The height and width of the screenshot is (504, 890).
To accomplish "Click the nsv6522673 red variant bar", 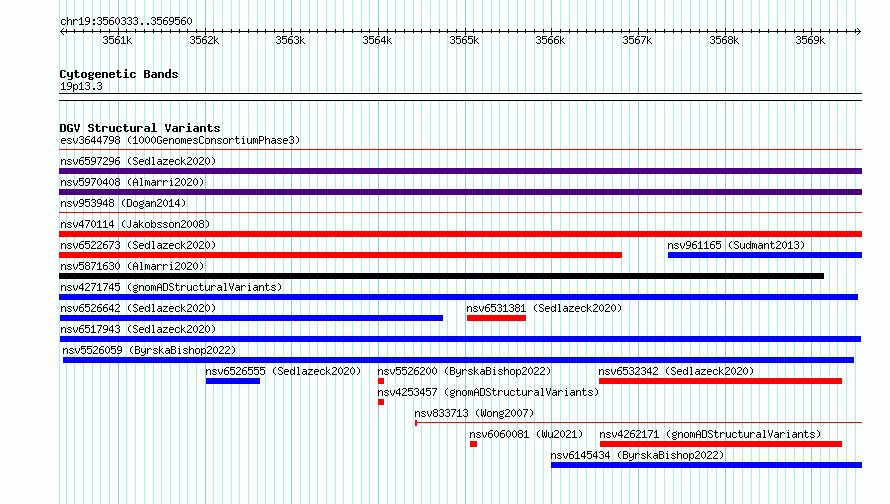I will 341,255.
